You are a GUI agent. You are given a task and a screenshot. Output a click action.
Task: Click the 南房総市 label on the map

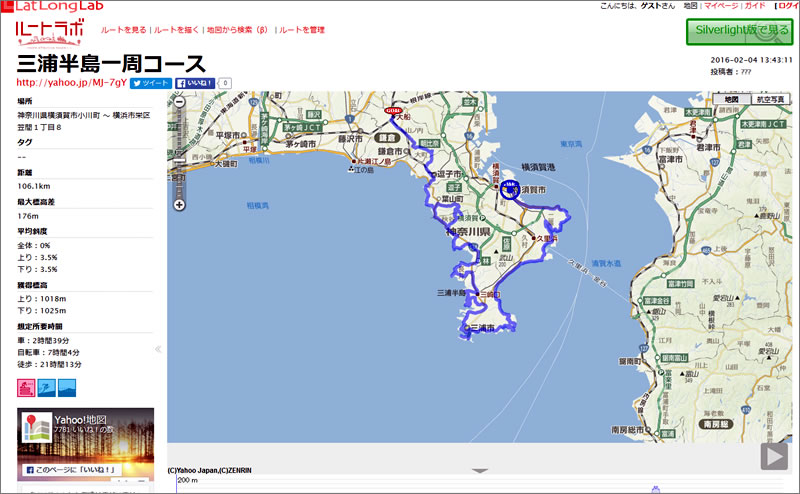tap(628, 430)
